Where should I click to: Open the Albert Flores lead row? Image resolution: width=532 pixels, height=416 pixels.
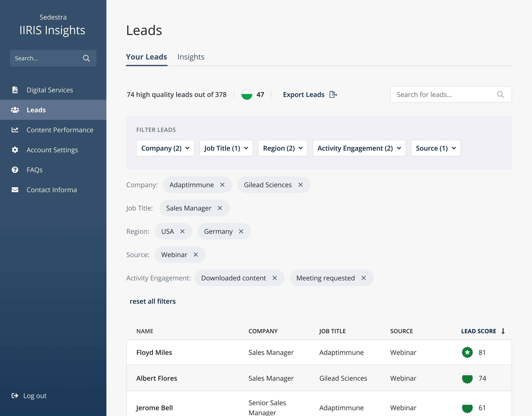point(319,378)
